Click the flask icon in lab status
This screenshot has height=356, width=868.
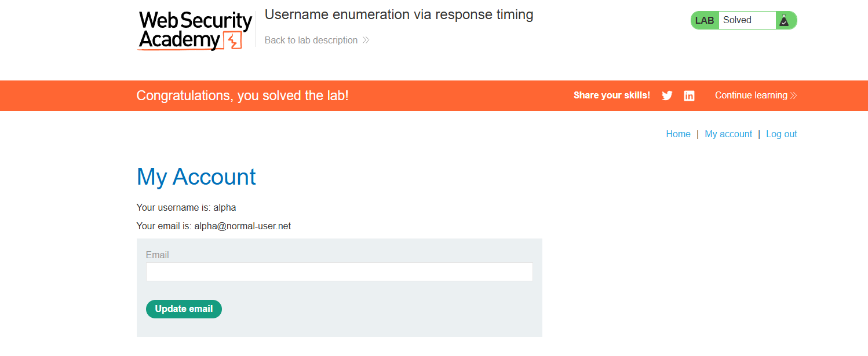point(784,20)
